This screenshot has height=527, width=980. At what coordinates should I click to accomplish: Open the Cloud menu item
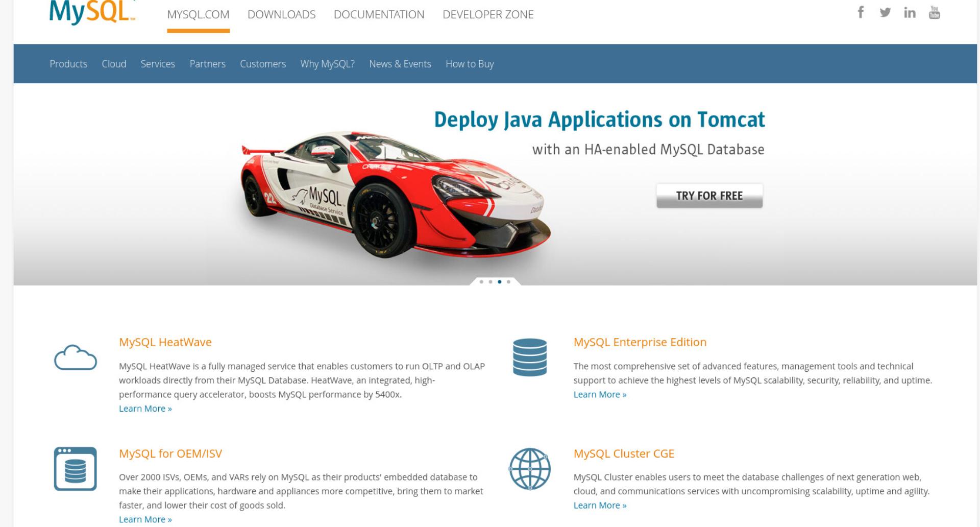(114, 64)
